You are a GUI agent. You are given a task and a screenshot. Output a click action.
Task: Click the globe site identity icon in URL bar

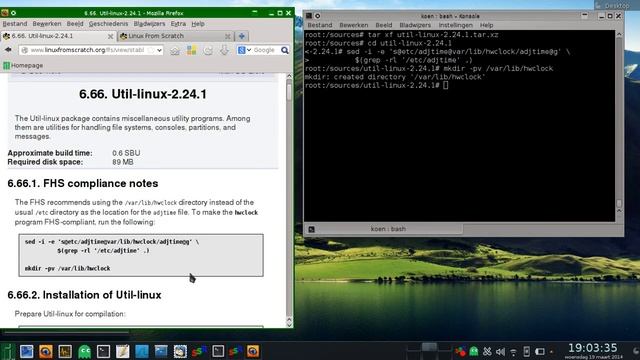[x=24, y=50]
